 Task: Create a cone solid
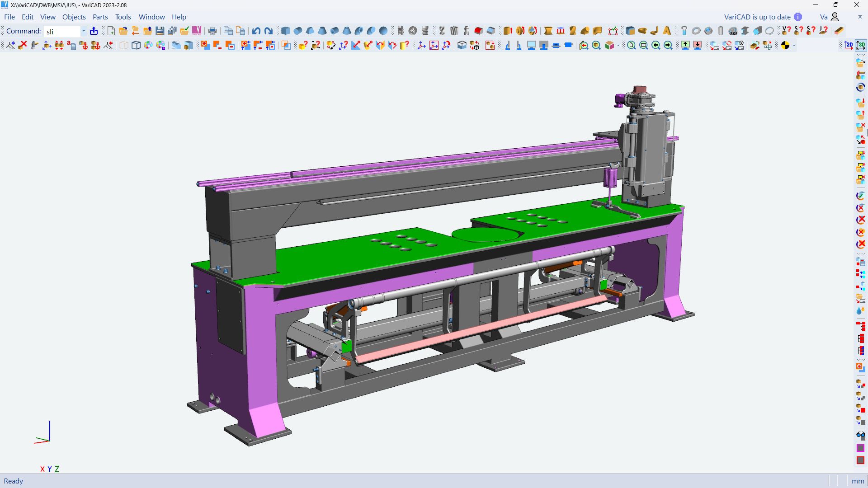(x=322, y=31)
